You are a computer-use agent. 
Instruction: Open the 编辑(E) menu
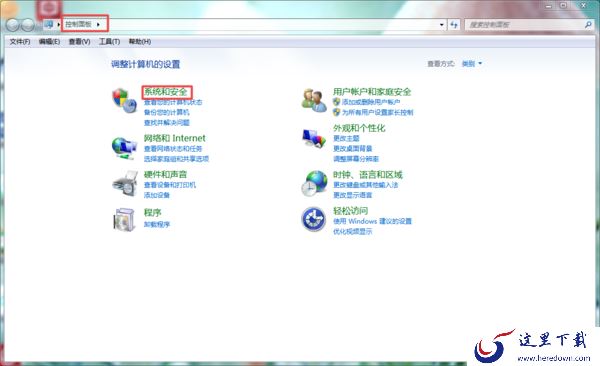coord(49,41)
